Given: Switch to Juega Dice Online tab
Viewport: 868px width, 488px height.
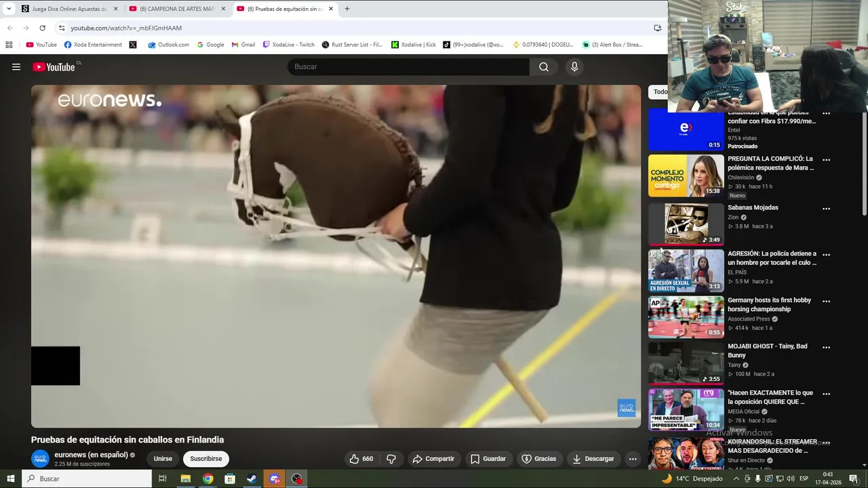Looking at the screenshot, I should (68, 9).
